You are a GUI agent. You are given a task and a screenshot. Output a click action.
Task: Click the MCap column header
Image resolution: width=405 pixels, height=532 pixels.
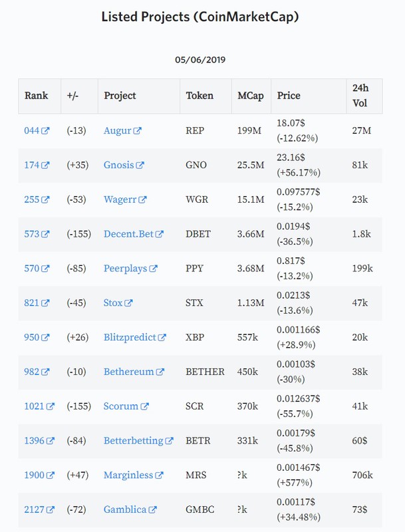250,96
